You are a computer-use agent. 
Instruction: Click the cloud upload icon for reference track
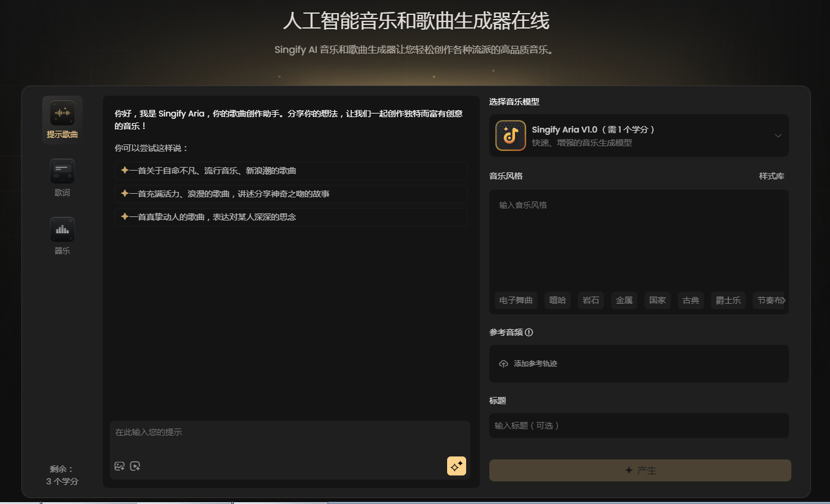pyautogui.click(x=504, y=364)
